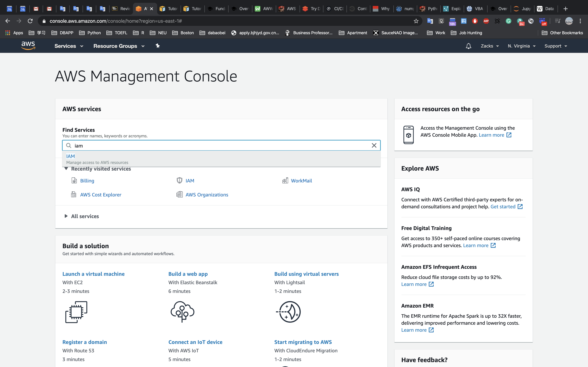Open the Job Hunting bookmarks folder

pyautogui.click(x=467, y=33)
